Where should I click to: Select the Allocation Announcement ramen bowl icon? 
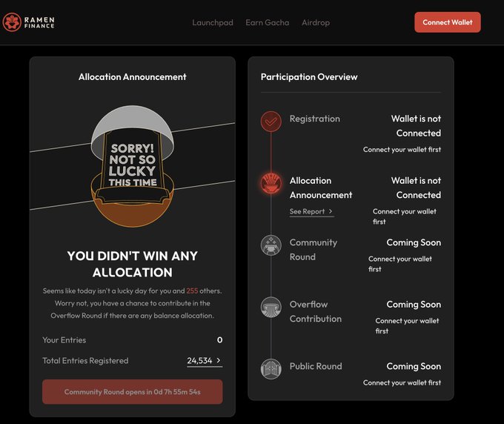pos(271,183)
